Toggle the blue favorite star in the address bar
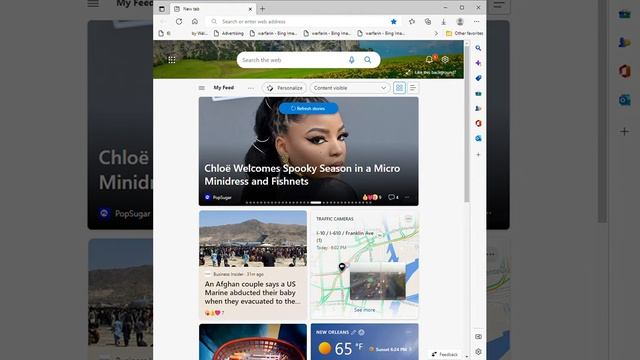This screenshot has width=640, height=360. (393, 22)
